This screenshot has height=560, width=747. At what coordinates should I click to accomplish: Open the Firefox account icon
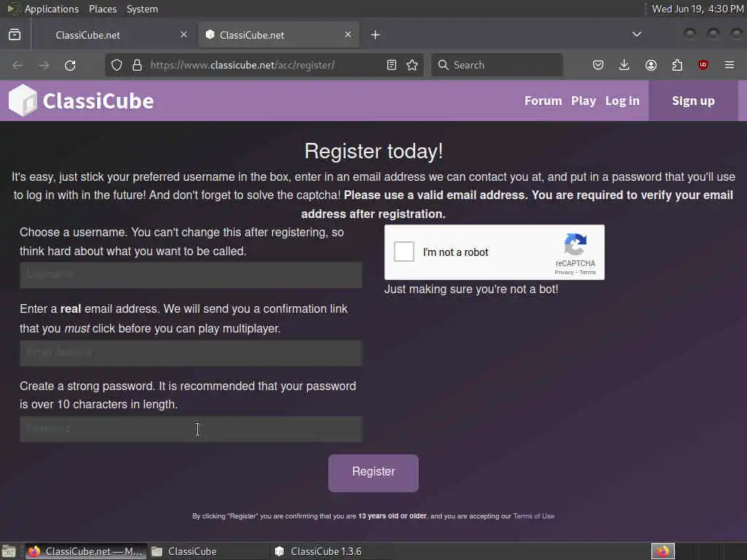click(651, 65)
